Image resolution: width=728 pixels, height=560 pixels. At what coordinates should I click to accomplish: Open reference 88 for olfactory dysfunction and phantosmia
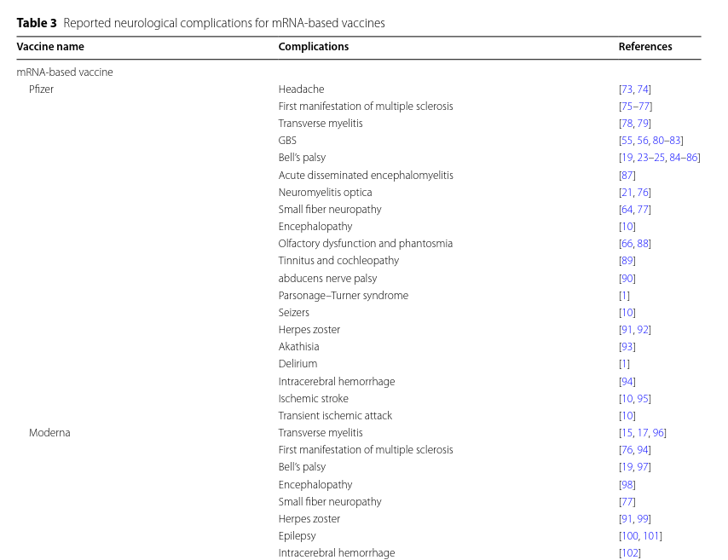click(x=643, y=244)
